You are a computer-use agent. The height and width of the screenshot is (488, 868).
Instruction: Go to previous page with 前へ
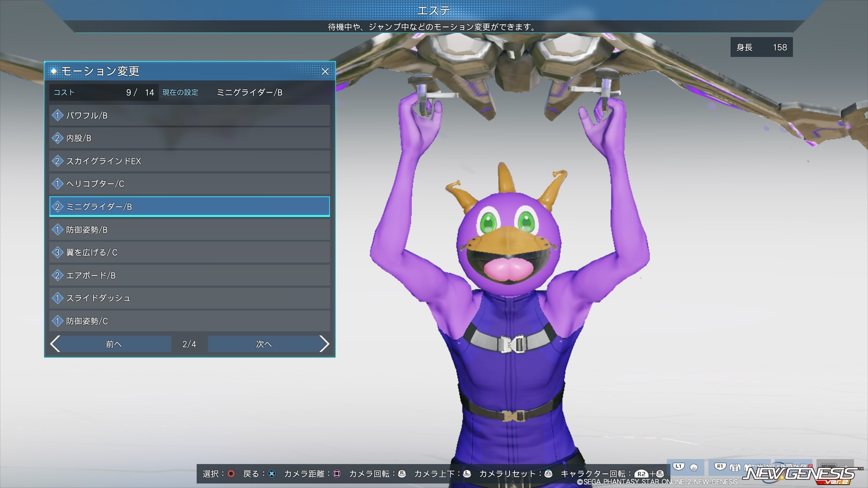(114, 344)
